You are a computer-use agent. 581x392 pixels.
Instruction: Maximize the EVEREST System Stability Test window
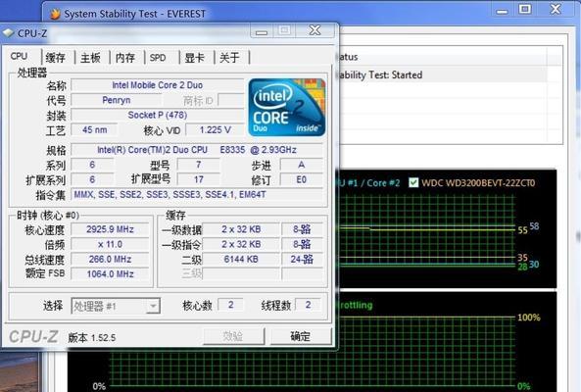click(525, 9)
